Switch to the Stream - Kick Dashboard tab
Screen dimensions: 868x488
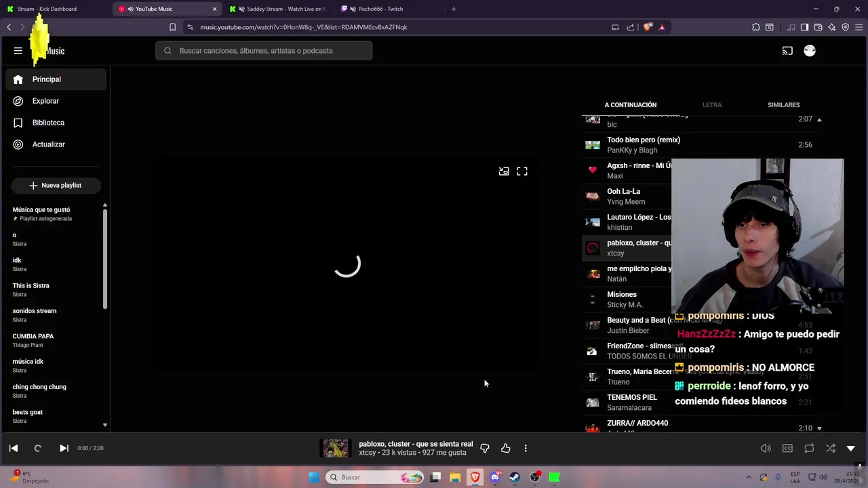coord(54,9)
